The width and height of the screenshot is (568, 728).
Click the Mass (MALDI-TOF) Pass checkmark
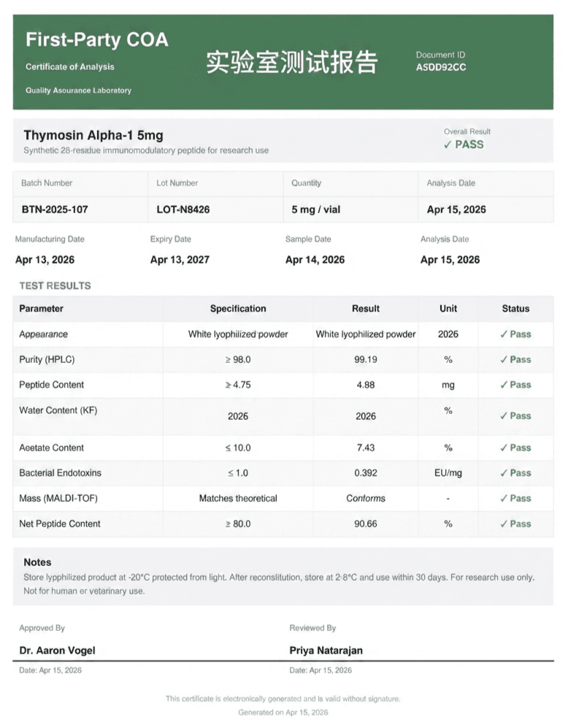(x=504, y=499)
